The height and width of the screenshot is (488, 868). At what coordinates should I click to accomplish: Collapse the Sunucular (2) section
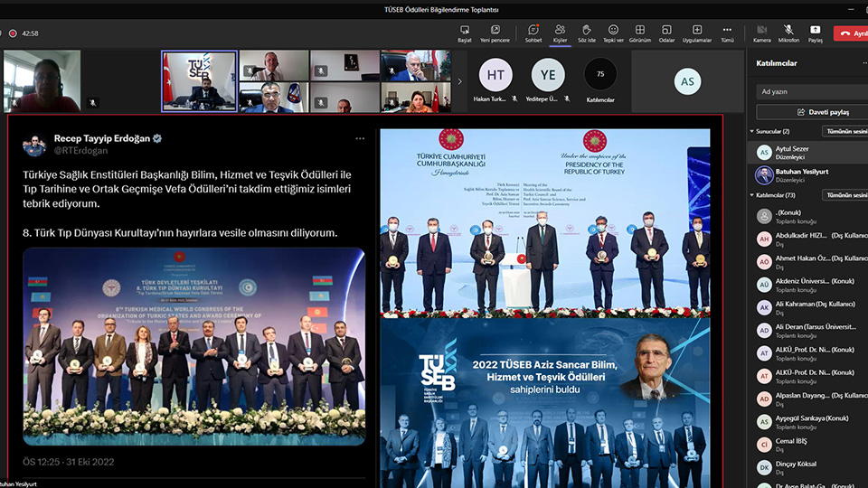[752, 131]
